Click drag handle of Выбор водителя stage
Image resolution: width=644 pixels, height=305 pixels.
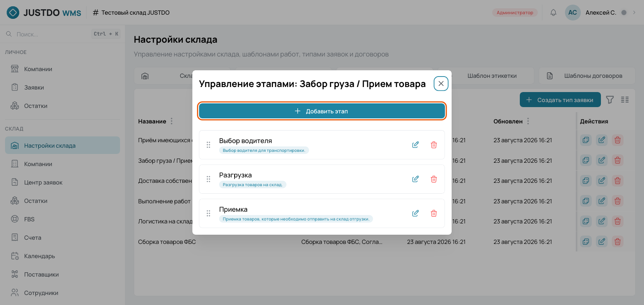pos(208,145)
